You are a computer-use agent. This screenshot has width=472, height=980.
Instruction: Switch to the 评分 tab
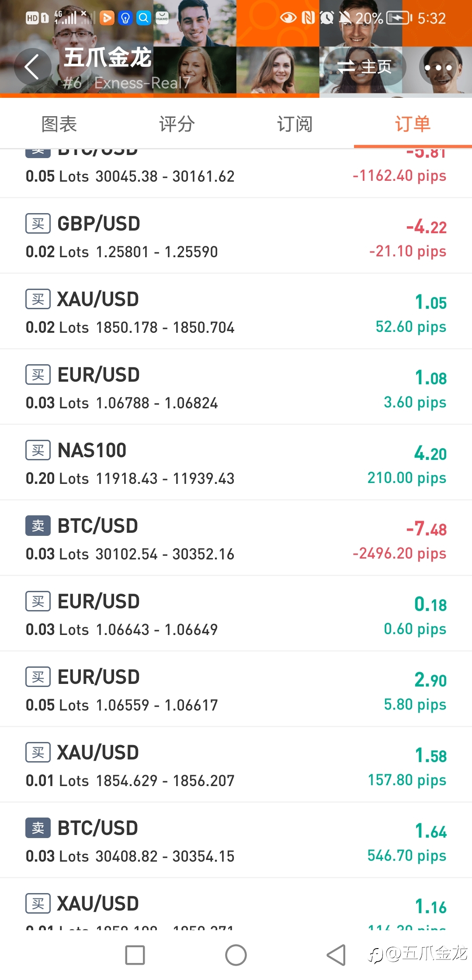177,124
